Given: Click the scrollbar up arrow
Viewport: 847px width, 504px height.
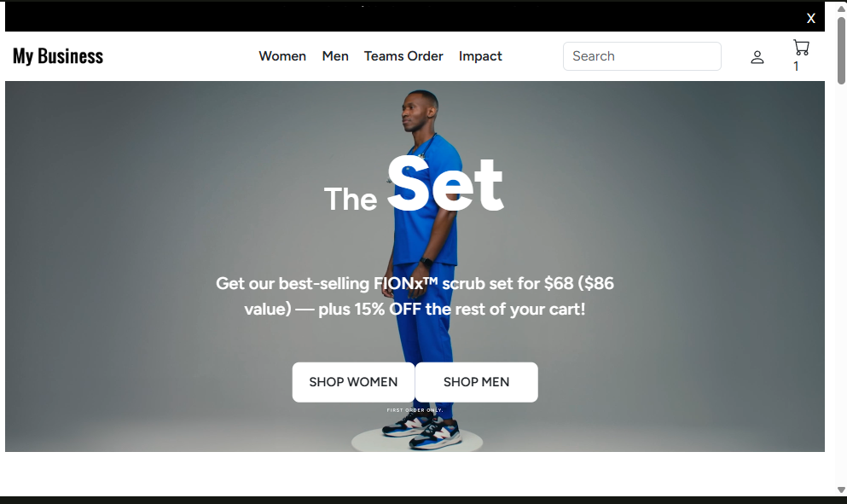Looking at the screenshot, I should tap(841, 9).
